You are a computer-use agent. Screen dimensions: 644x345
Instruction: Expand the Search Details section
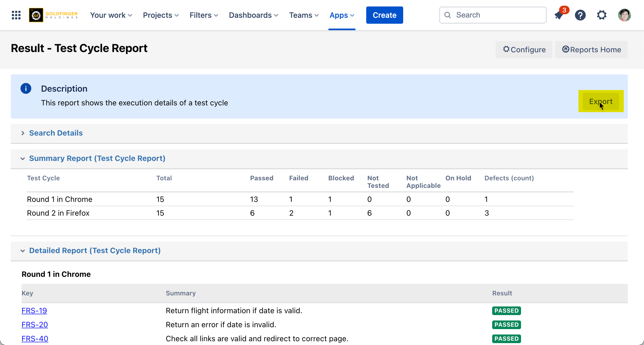(x=56, y=133)
